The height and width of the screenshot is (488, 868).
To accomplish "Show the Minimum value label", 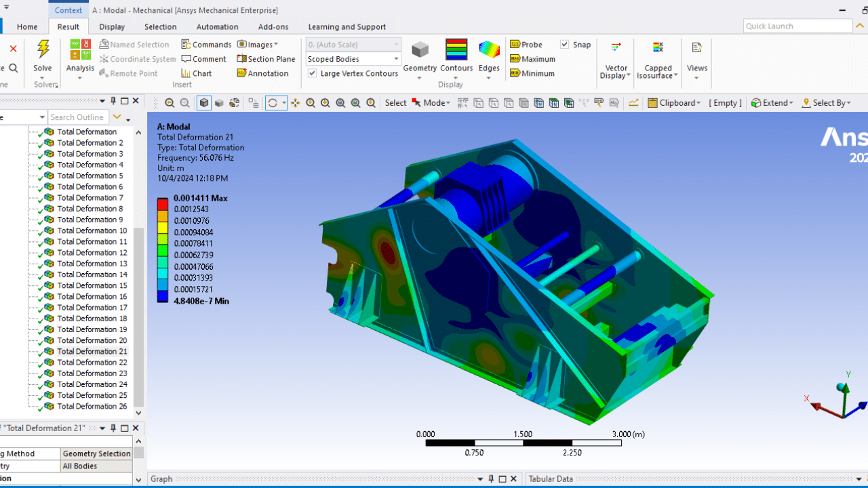I will pos(532,73).
